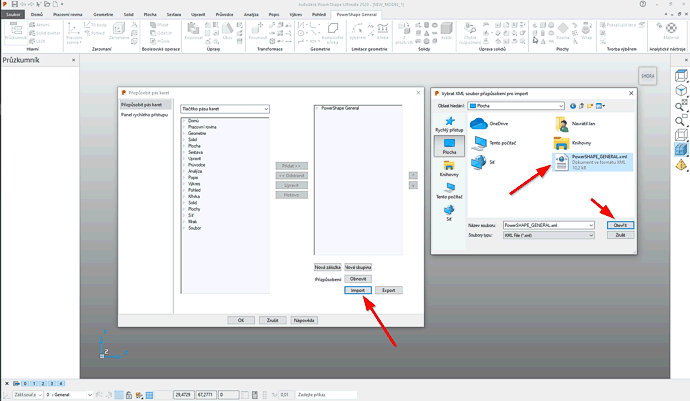Click the shaded blue cube view icon
The height and width of the screenshot is (401, 690).
tap(681, 150)
